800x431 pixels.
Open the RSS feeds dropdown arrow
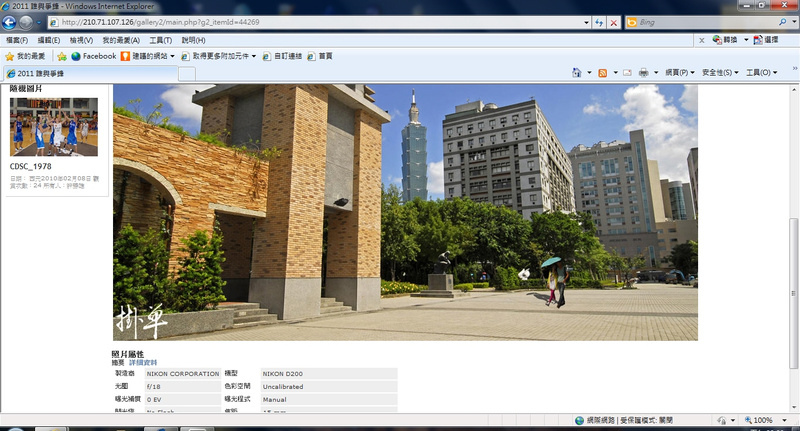coord(615,72)
